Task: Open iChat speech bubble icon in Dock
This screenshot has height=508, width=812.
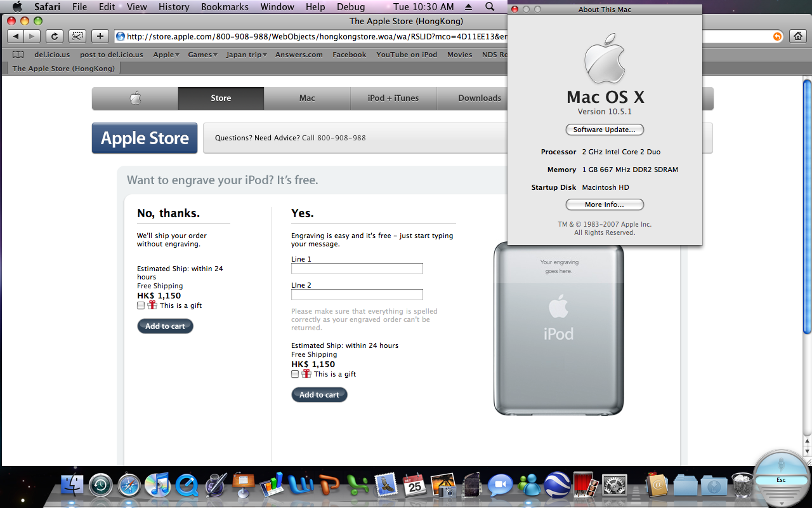Action: 501,486
